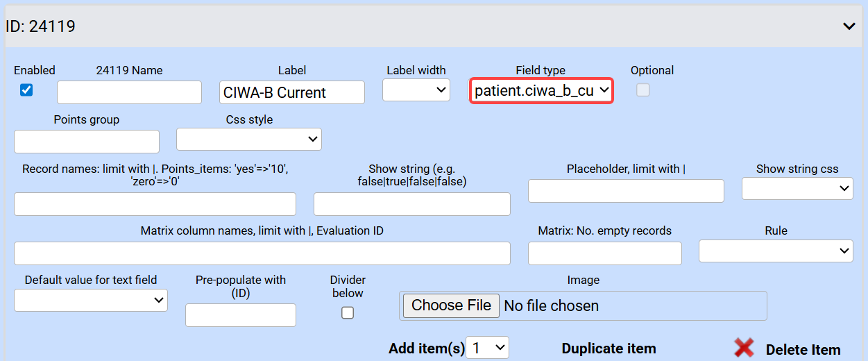Open the Field type dropdown

pos(541,90)
